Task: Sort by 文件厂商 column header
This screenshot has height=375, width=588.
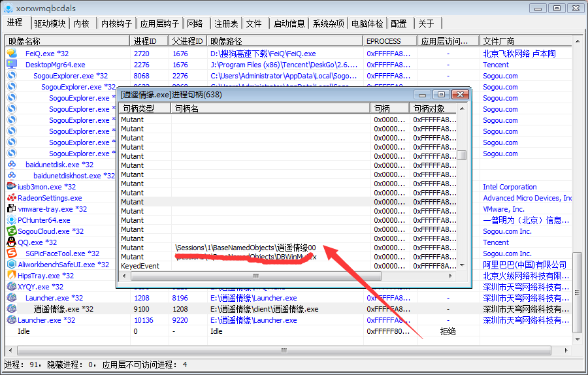Action: pyautogui.click(x=525, y=41)
